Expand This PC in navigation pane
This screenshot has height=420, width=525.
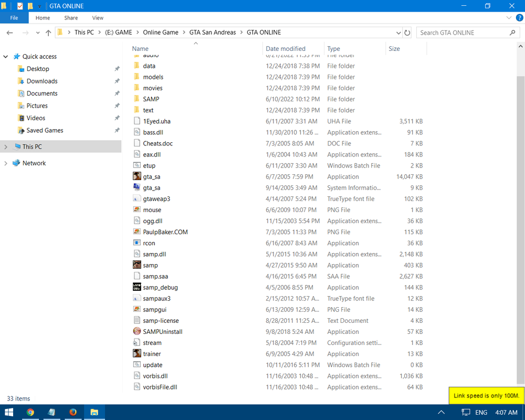(5, 146)
